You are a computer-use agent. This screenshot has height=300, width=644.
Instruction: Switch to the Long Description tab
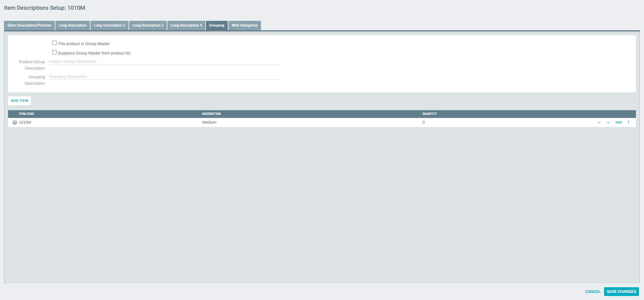point(72,26)
